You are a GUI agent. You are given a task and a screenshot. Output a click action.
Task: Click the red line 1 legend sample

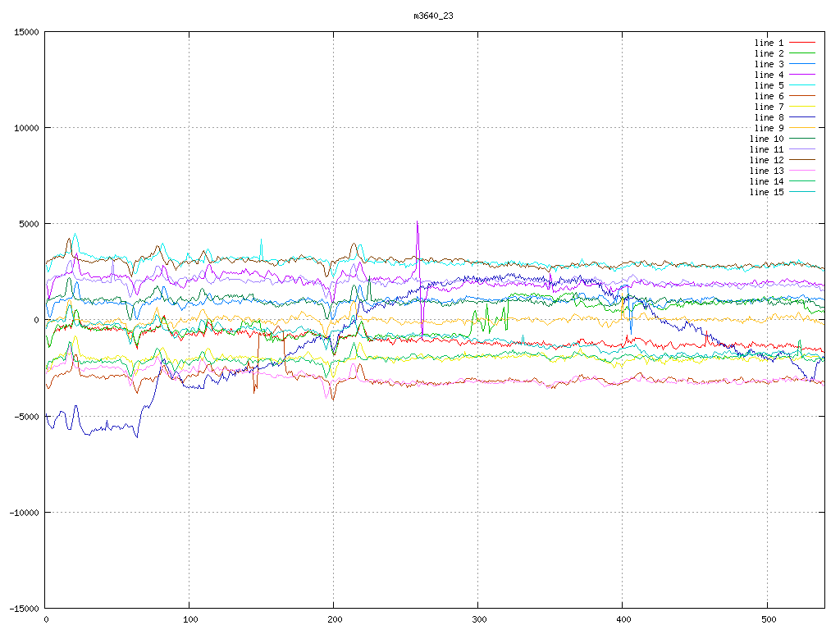[802, 43]
